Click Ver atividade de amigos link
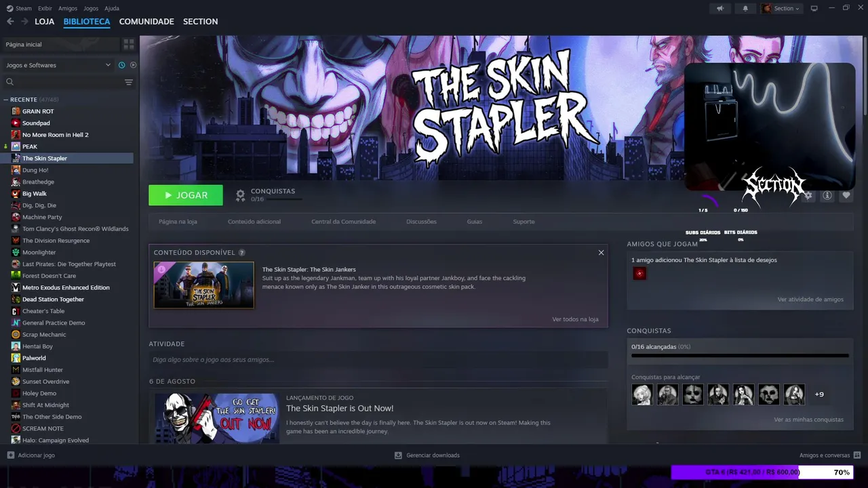 coord(810,300)
